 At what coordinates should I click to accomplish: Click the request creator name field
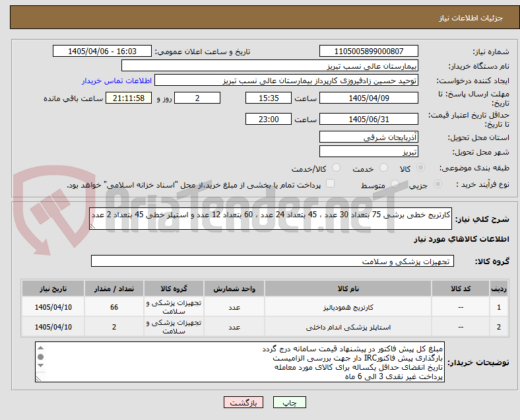pos(286,81)
